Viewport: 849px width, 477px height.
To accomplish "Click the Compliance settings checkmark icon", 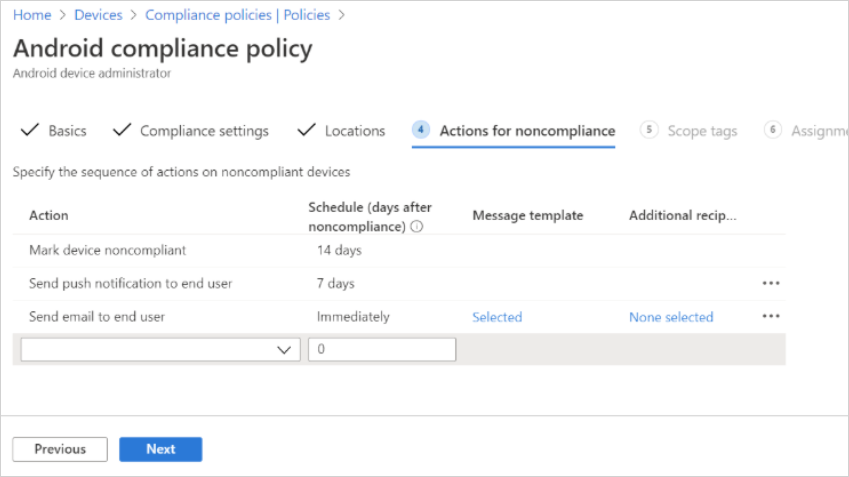I will point(122,130).
